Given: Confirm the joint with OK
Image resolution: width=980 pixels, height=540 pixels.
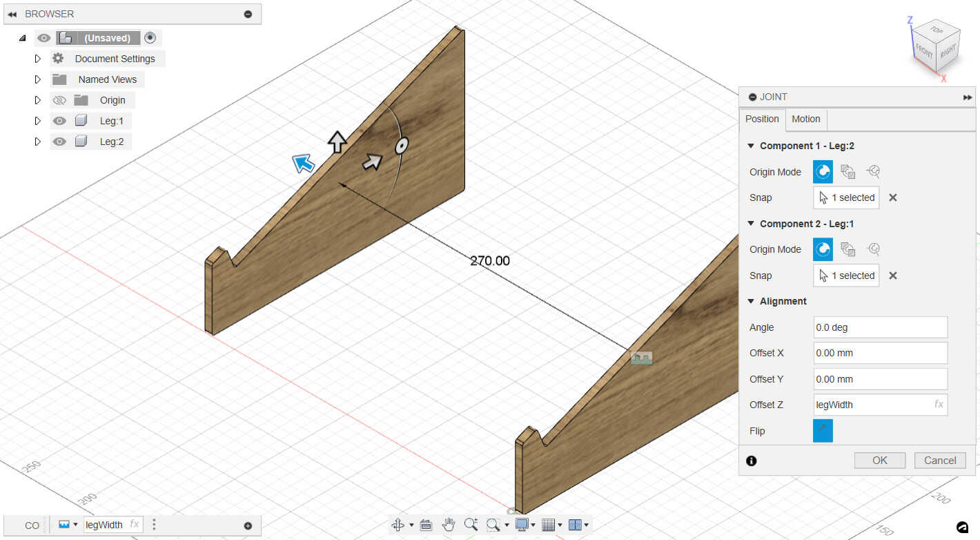Looking at the screenshot, I should (880, 461).
